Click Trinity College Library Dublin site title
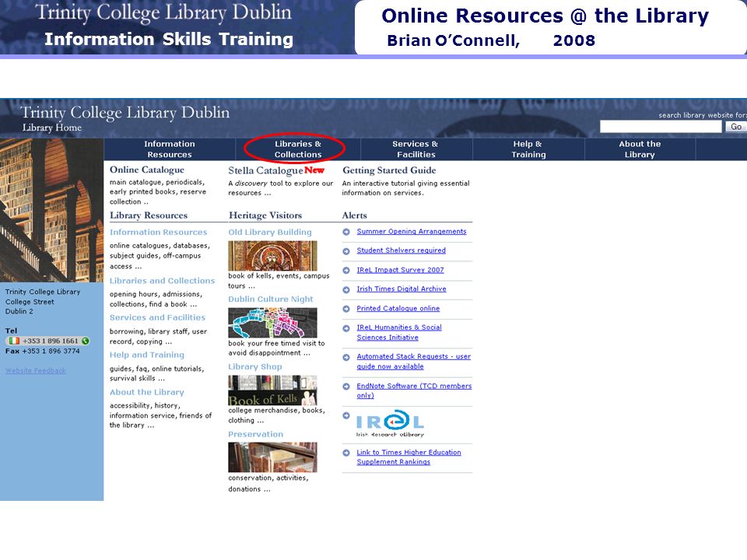Screen dimensions: 747x560 click(125, 112)
